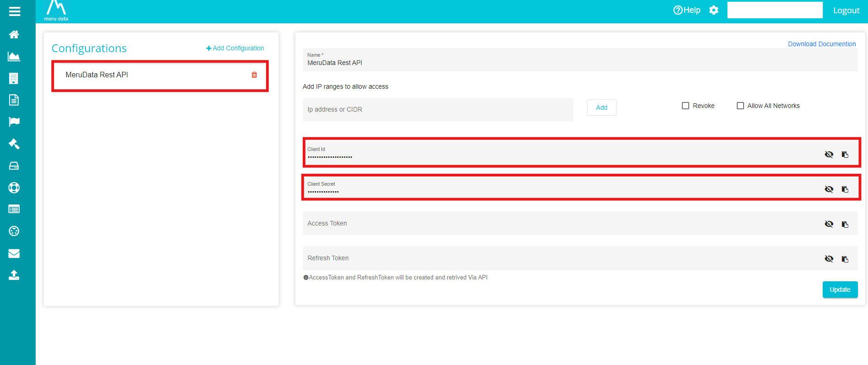The image size is (868, 365).
Task: Click the Update button
Action: click(x=840, y=290)
